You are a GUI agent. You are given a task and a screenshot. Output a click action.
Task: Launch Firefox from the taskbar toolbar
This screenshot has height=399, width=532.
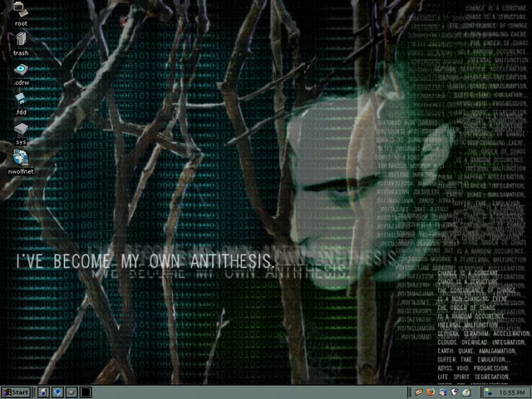click(431, 392)
